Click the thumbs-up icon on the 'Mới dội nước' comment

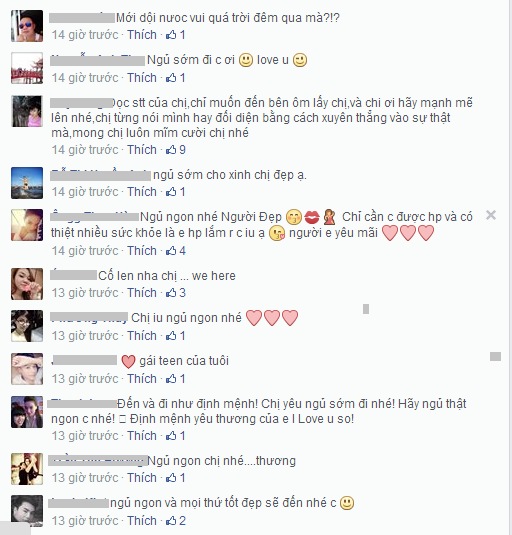pos(171,35)
